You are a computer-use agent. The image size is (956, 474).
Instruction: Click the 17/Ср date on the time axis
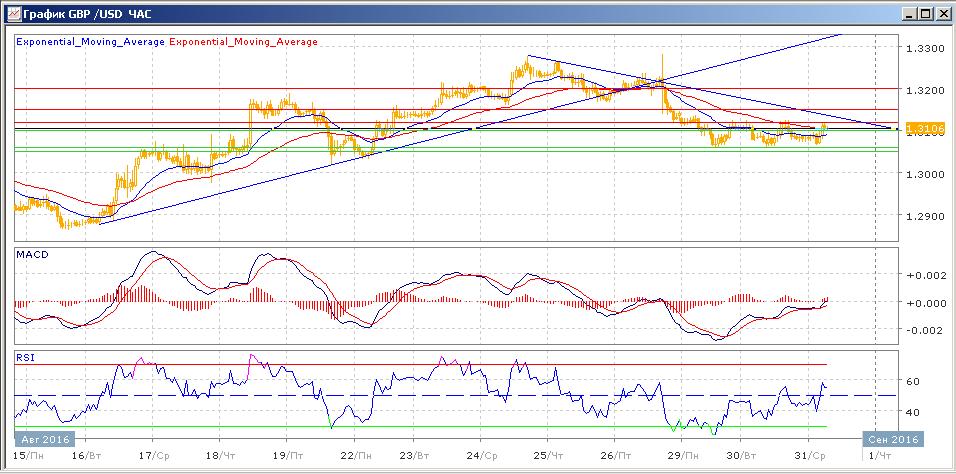(x=152, y=456)
